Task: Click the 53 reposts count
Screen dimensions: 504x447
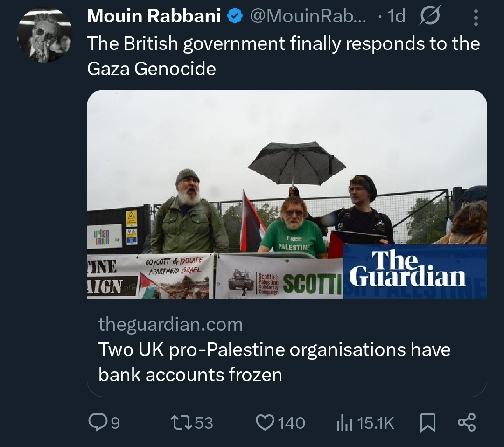Action: pos(203,423)
